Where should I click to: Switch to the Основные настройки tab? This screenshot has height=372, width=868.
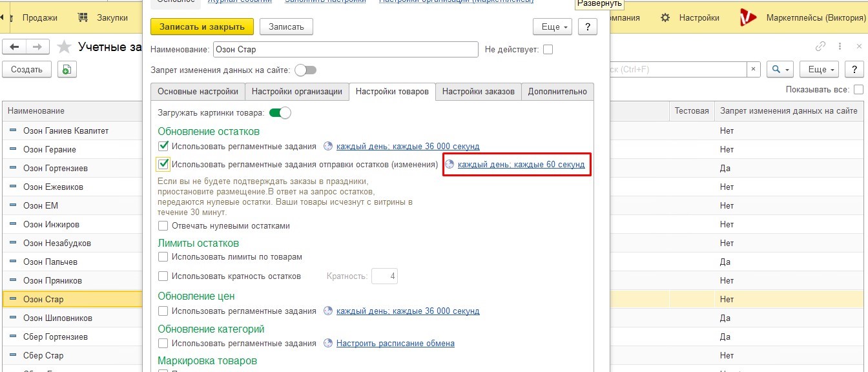pyautogui.click(x=198, y=92)
